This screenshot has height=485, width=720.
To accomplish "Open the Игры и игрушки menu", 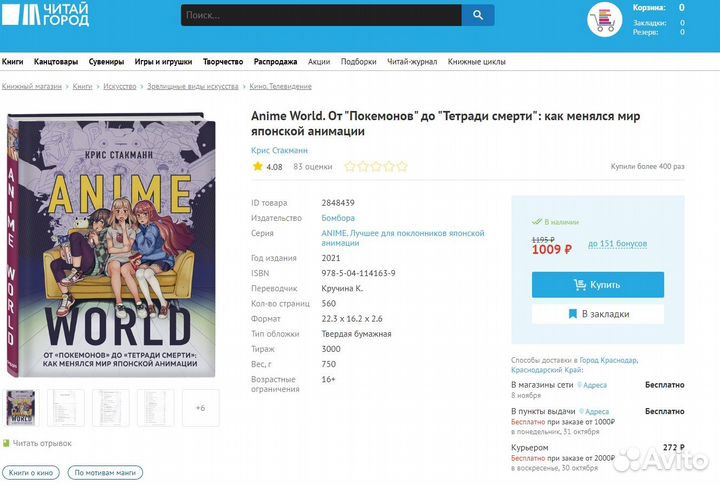I will pyautogui.click(x=163, y=62).
